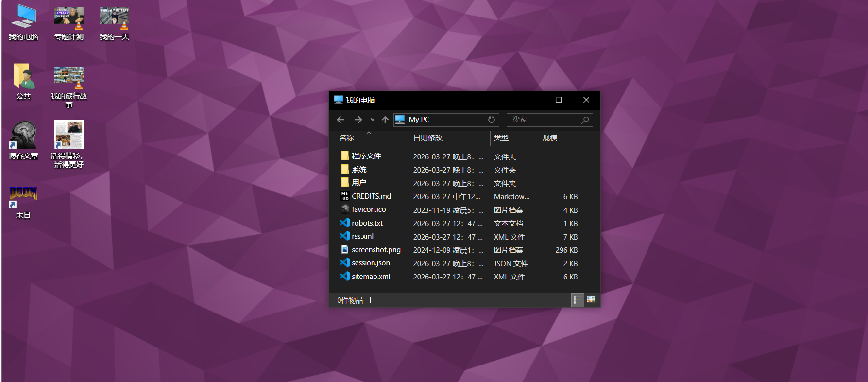Click the 程序文件 folder name
Viewport: 868px width, 382px height.
[366, 156]
